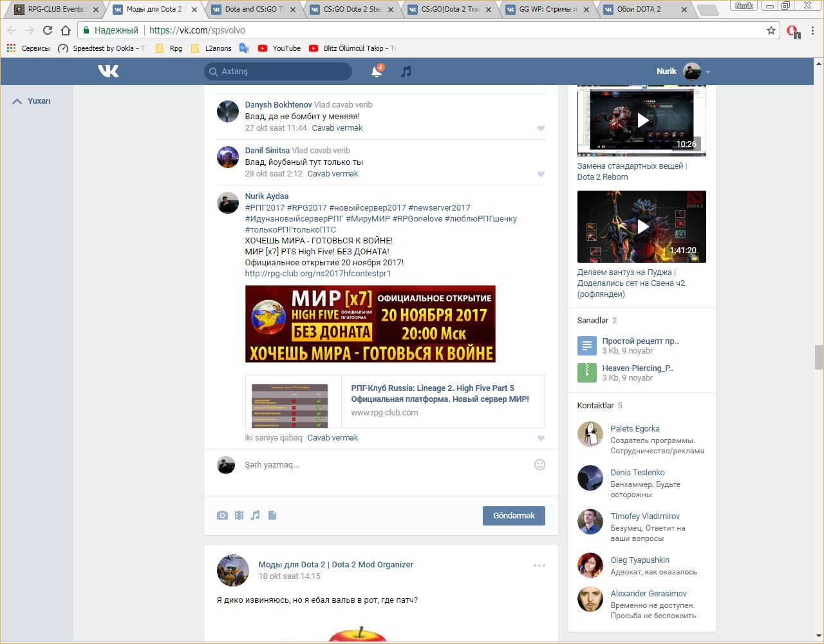
Task: Reply to Danysh Bokhtenov via Cavab vermək
Action: [x=337, y=128]
